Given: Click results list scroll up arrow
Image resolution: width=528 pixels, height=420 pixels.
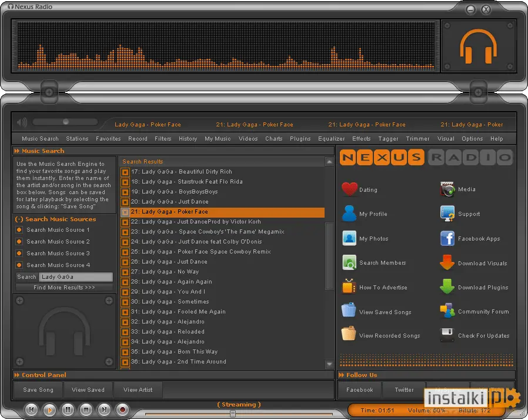Looking at the screenshot, I should (329, 162).
